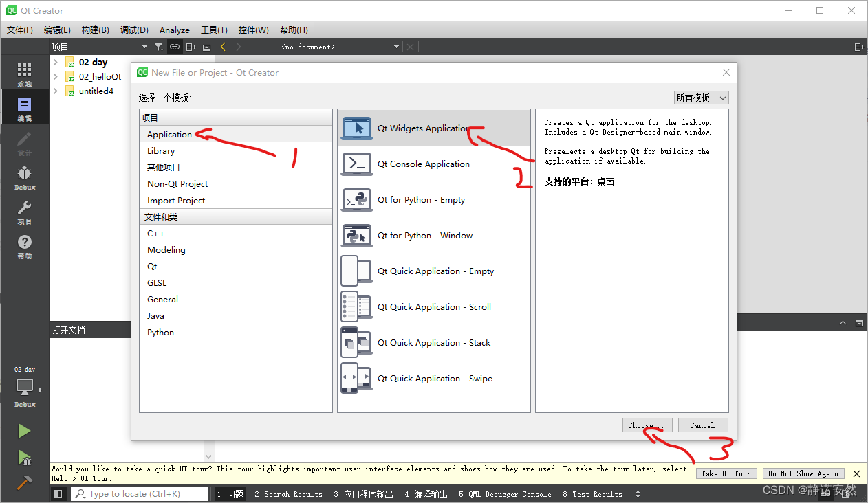Split the editor view at right
Viewport: 868px width, 503px height.
(859, 47)
